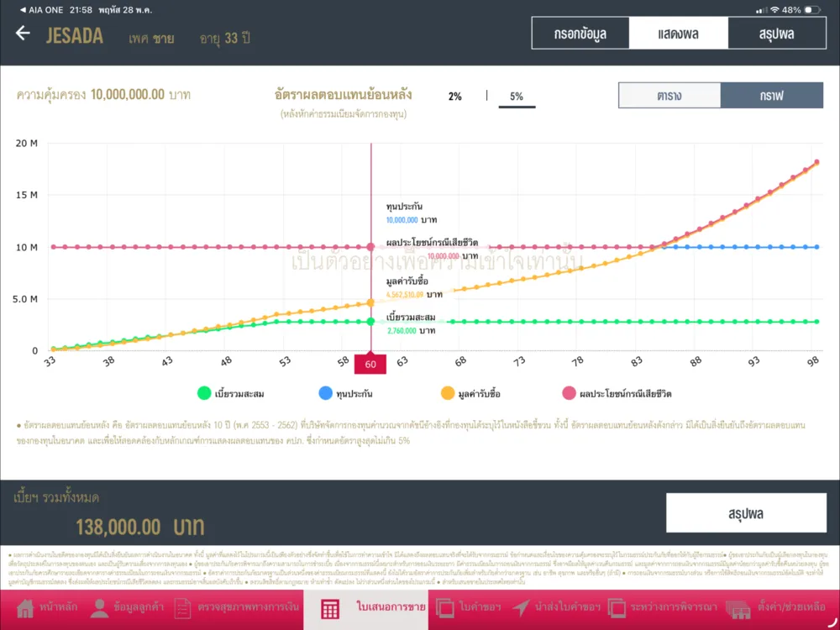Tap ทุนประกัน 10,000,000 tooltip value
This screenshot has height=630, width=840.
tap(402, 219)
